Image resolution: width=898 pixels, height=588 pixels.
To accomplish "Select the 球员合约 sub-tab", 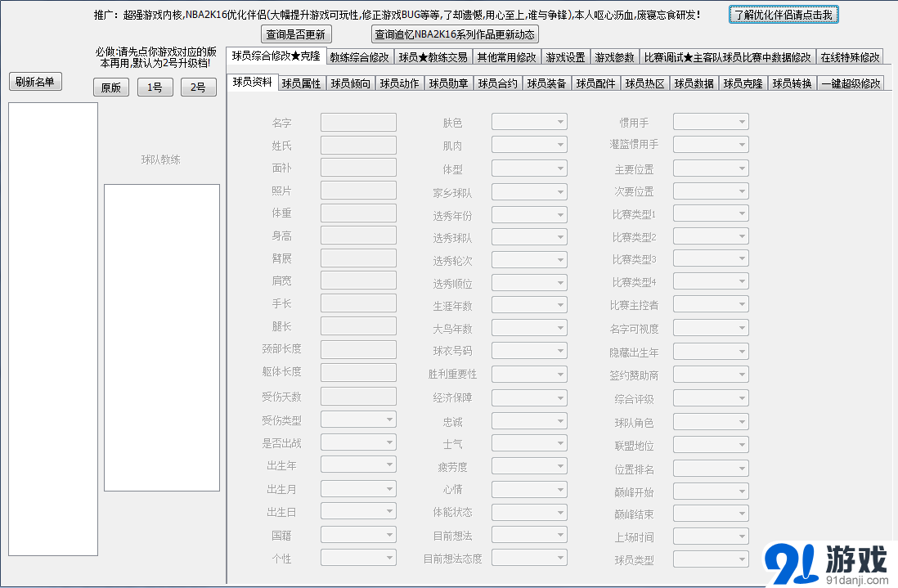I will coord(498,83).
